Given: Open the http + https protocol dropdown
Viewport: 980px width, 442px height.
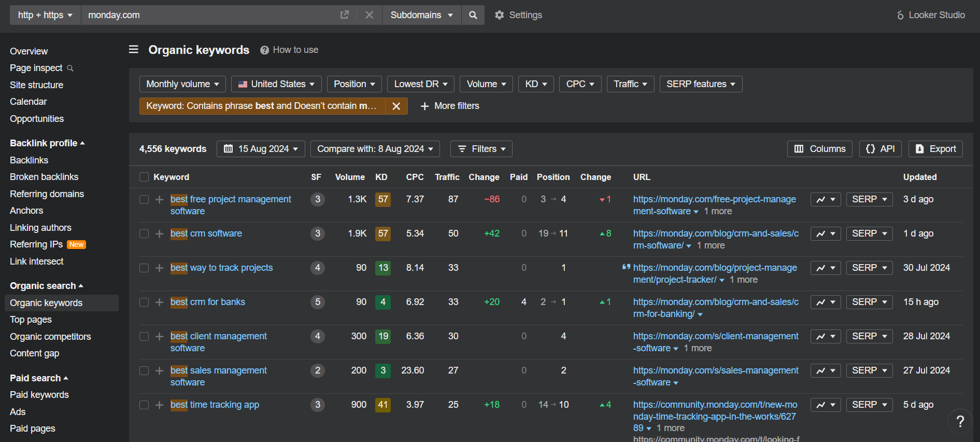Looking at the screenshot, I should [x=45, y=15].
